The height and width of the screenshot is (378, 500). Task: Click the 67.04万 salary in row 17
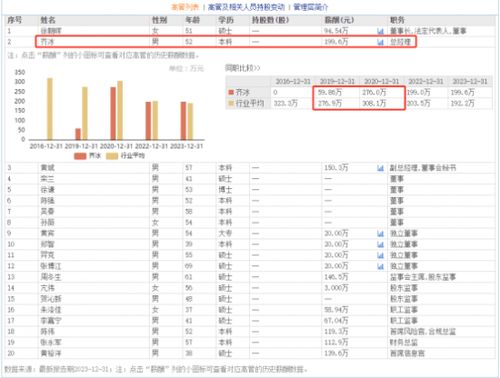(x=336, y=321)
